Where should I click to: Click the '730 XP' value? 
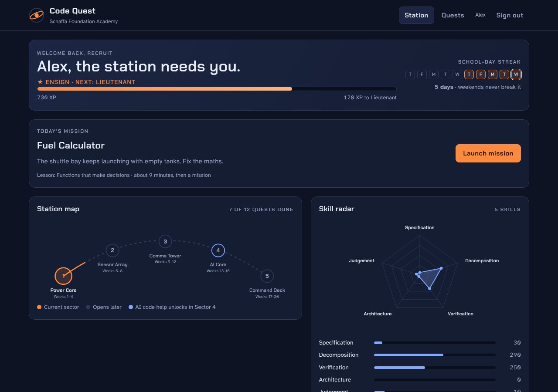click(x=47, y=98)
